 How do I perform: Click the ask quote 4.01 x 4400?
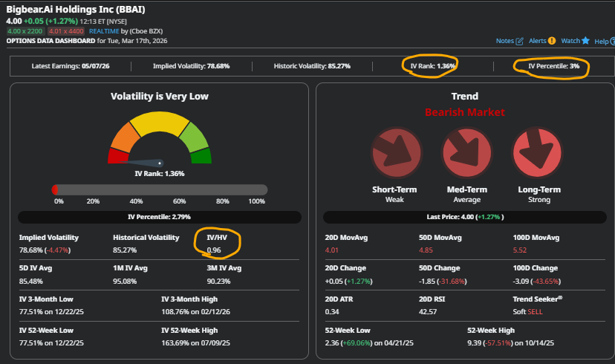point(66,31)
